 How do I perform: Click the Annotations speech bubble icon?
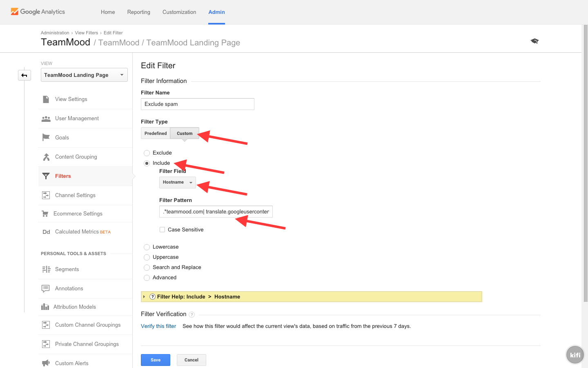(x=46, y=289)
